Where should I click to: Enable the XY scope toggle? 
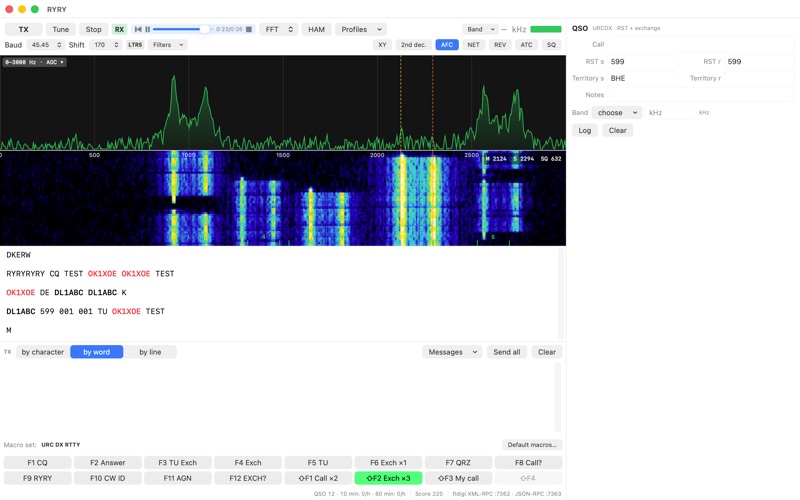coord(382,45)
